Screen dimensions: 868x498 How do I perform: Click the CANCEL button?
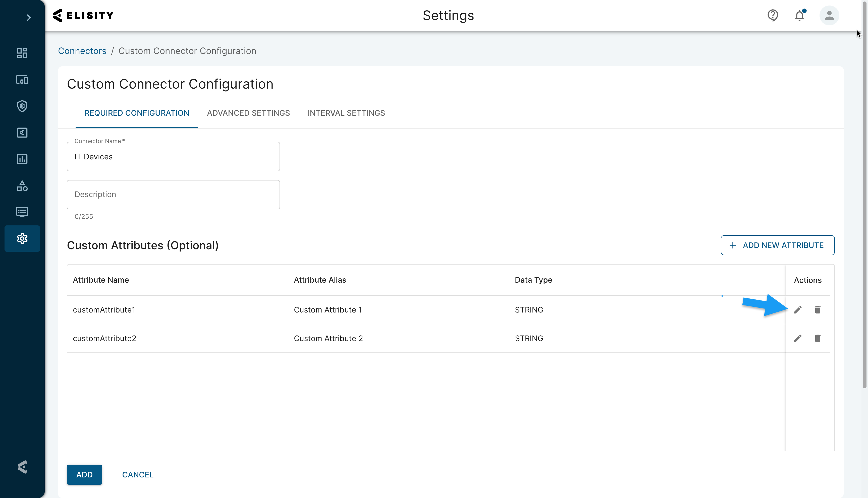138,474
